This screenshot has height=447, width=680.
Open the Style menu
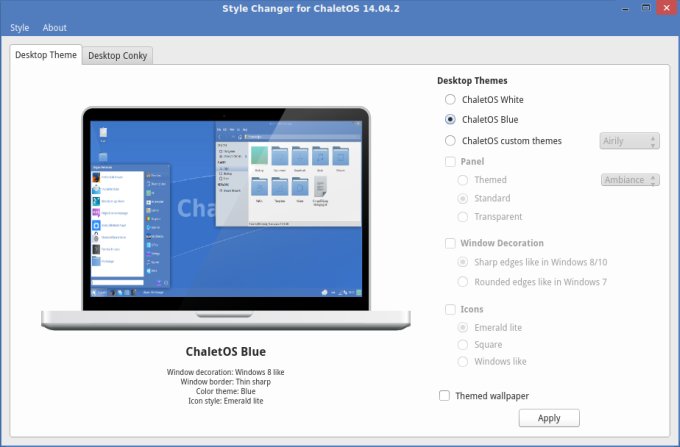20,28
